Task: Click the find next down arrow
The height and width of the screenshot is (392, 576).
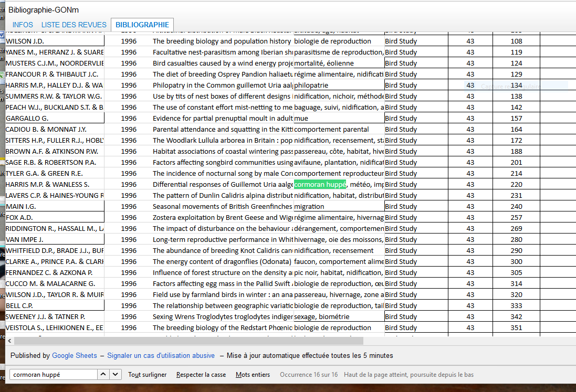Action: coord(116,374)
